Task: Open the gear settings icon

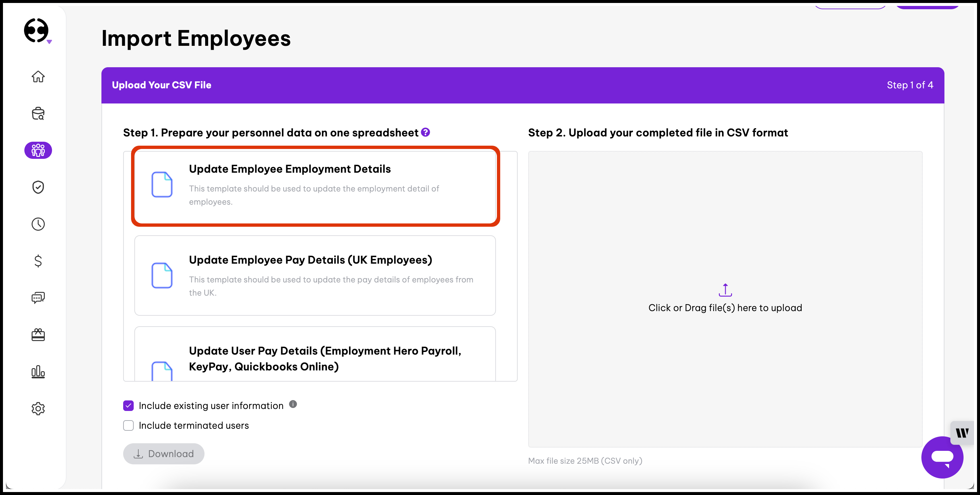Action: click(38, 408)
